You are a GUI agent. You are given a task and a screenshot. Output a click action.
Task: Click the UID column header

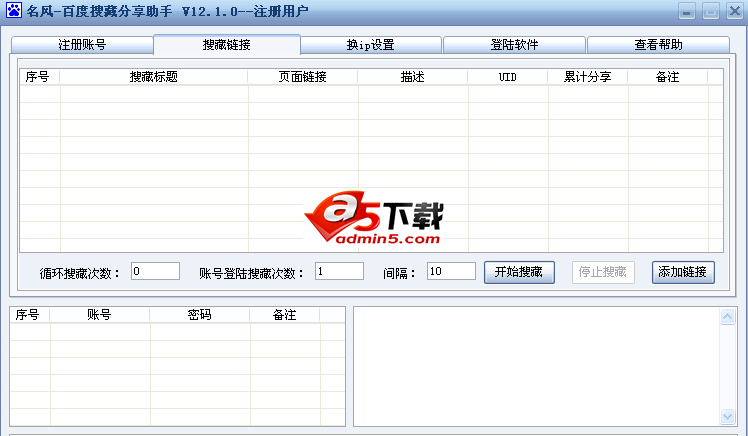pyautogui.click(x=508, y=77)
